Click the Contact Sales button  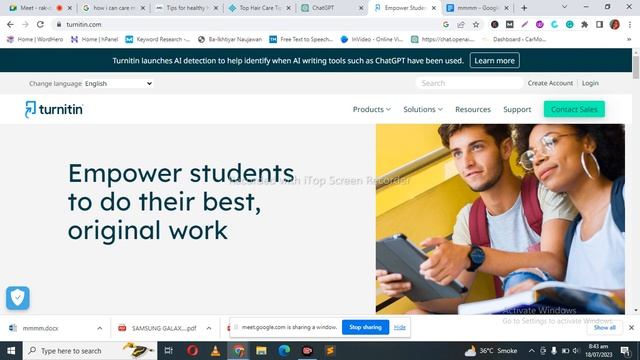(x=574, y=109)
